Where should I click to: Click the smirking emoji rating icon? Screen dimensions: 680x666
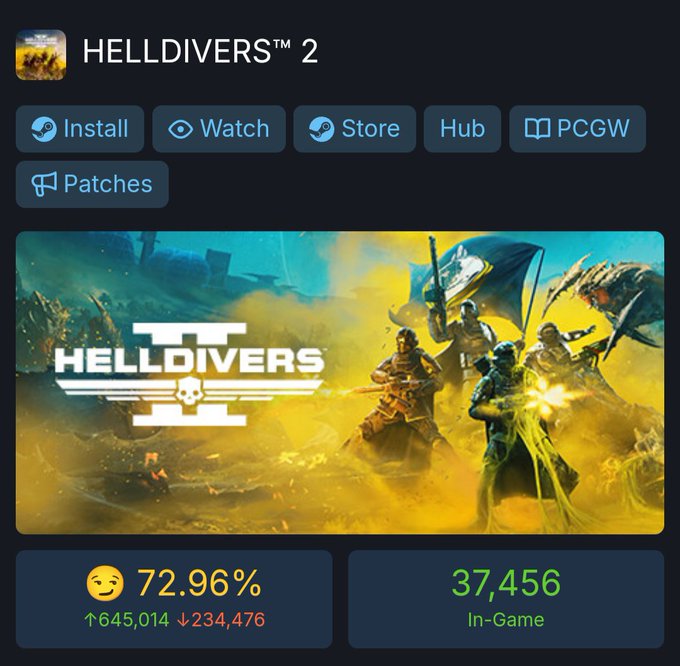[x=105, y=584]
